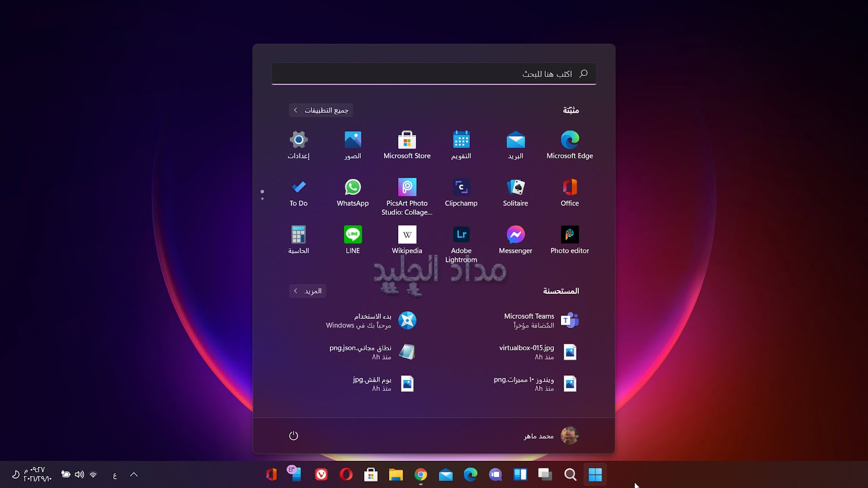Open Search from the taskbar magnifier
The height and width of the screenshot is (488, 868).
[570, 475]
